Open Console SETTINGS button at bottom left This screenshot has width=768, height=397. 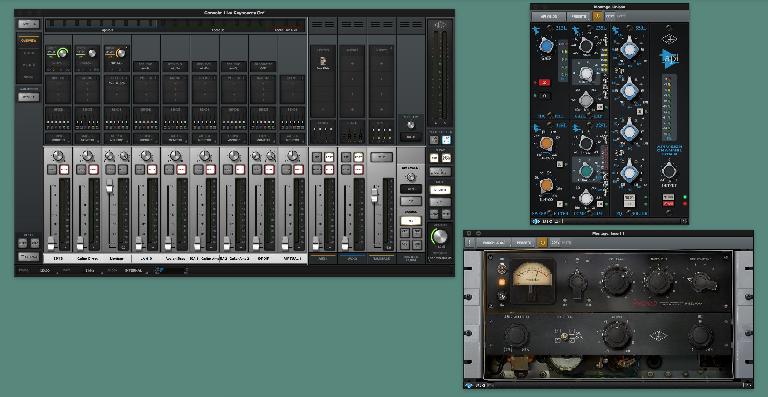coord(28,257)
